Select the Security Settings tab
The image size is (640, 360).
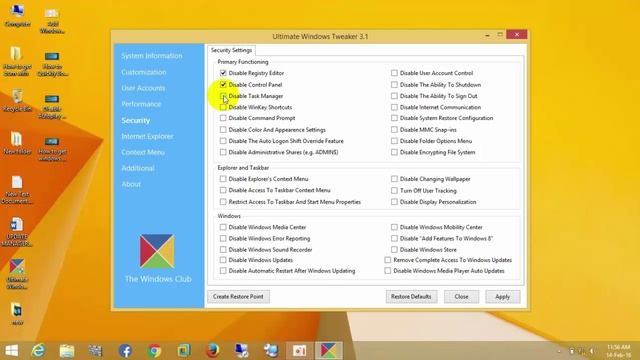(x=231, y=50)
